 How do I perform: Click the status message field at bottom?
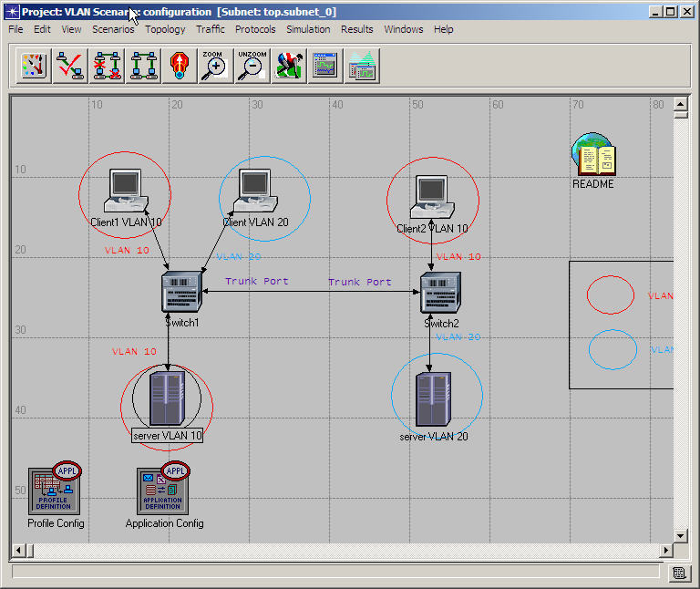click(x=335, y=572)
